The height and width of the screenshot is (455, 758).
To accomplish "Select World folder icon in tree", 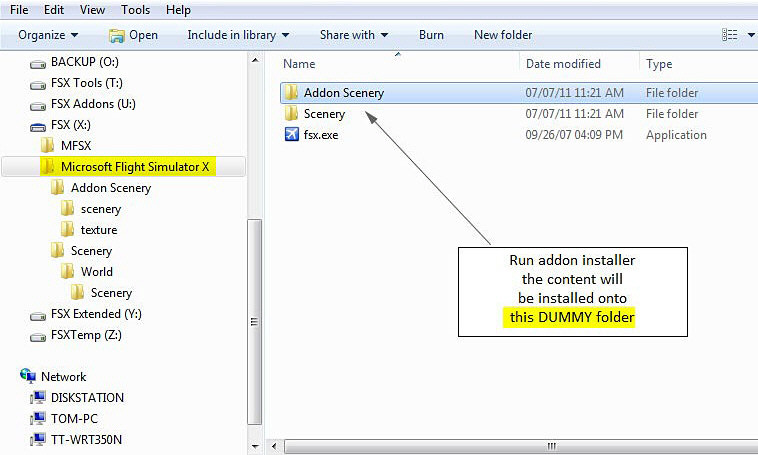I will coord(67,271).
